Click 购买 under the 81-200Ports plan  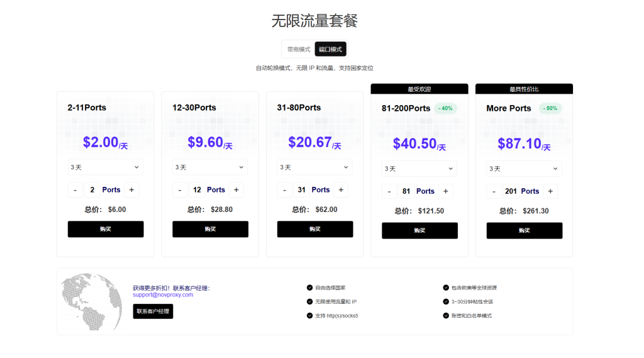(419, 230)
